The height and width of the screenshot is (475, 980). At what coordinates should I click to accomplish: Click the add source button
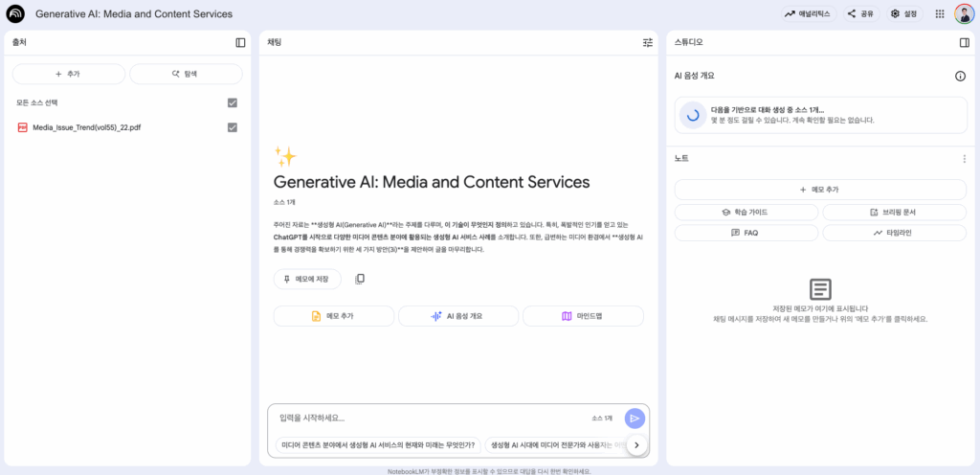tap(69, 74)
